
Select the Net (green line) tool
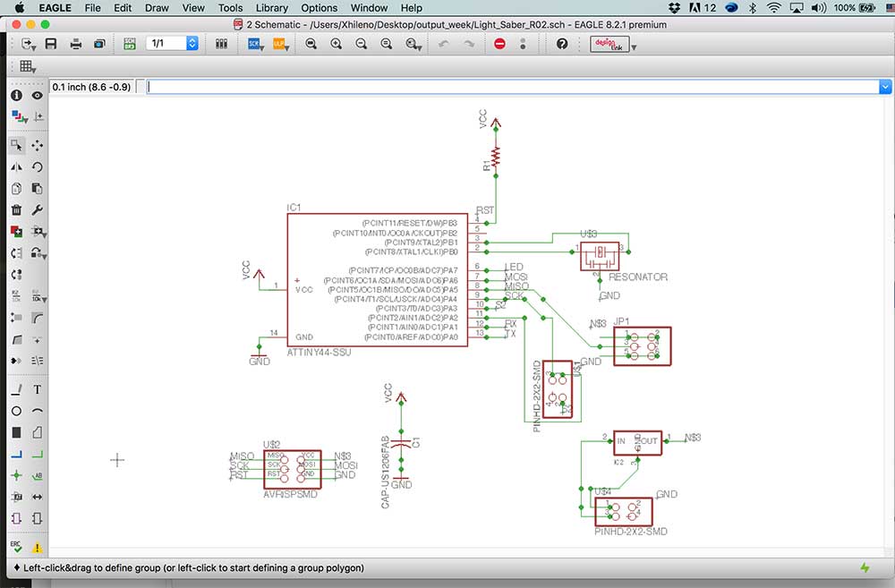click(x=37, y=455)
